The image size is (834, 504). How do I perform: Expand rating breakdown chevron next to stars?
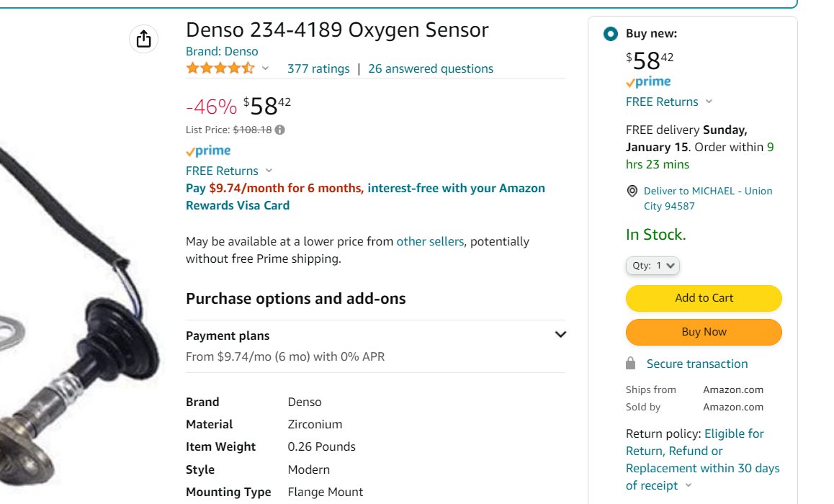(x=266, y=68)
